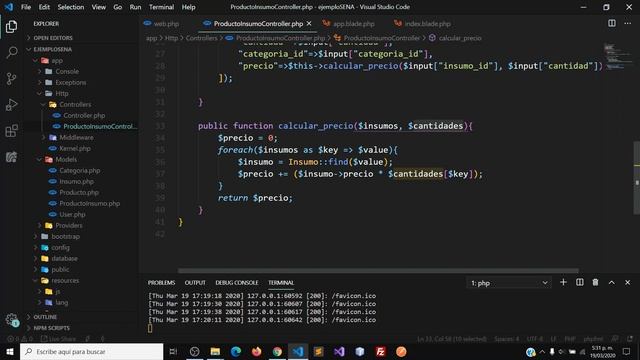Screen dimensions: 640x360
Task: Expand the Outline section
Action: [81, 317]
